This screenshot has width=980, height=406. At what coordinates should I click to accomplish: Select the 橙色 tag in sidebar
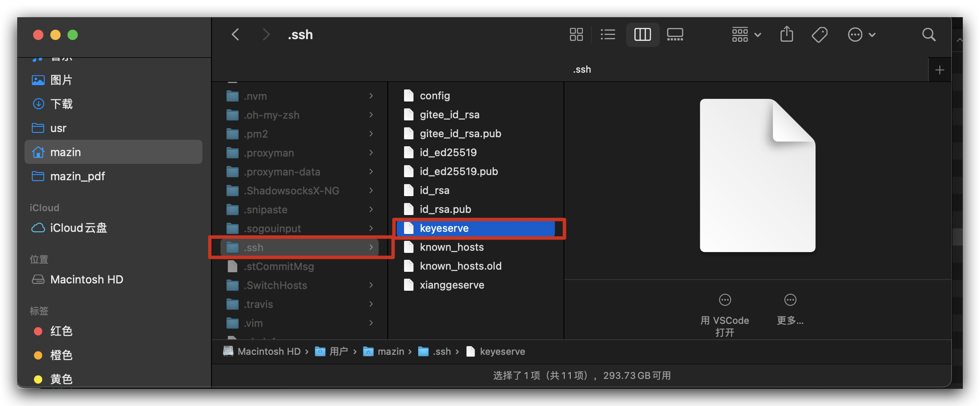coord(113,355)
